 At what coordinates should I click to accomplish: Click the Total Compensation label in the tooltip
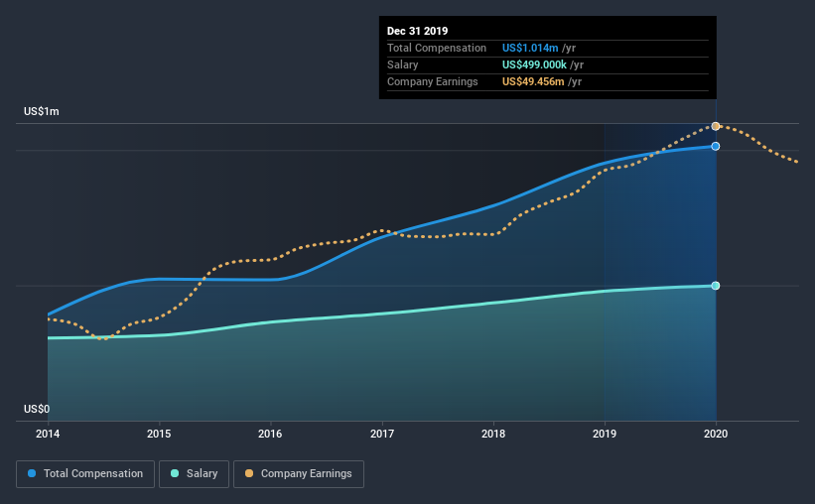tap(437, 49)
